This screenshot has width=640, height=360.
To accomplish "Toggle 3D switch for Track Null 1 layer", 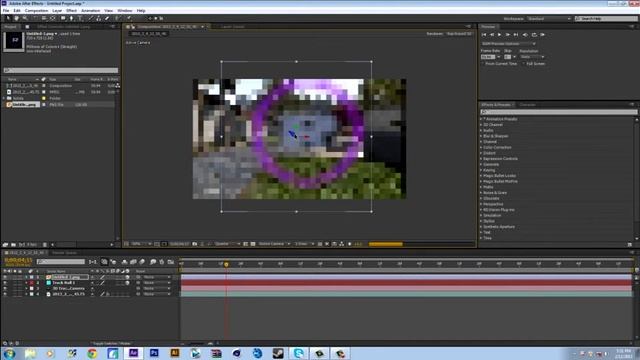I will pyautogui.click(x=127, y=283).
